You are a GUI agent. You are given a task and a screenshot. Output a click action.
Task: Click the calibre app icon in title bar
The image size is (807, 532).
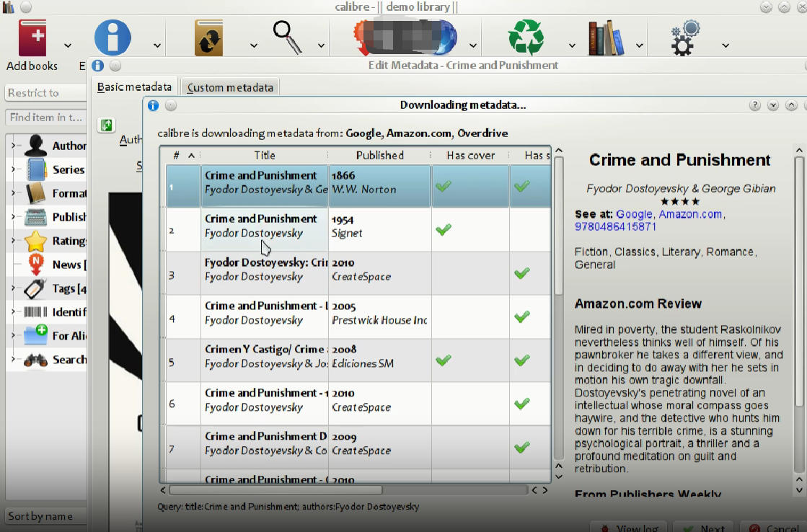tap(8, 7)
